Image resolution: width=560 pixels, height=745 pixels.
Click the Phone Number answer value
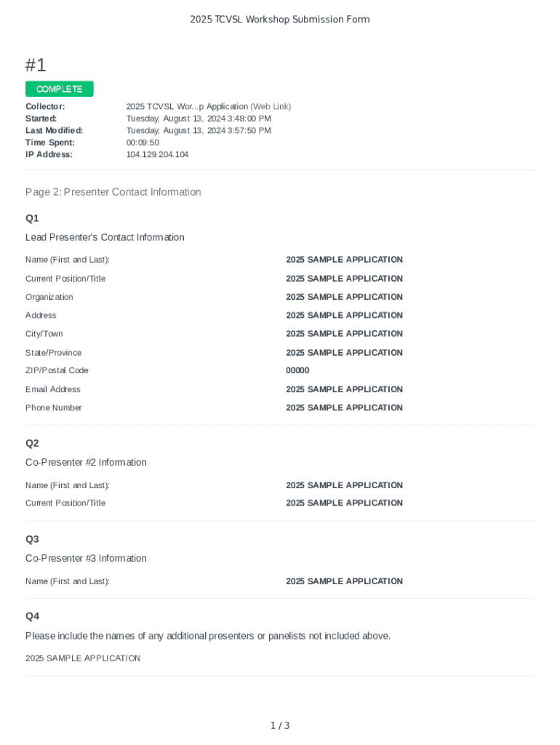(x=344, y=407)
